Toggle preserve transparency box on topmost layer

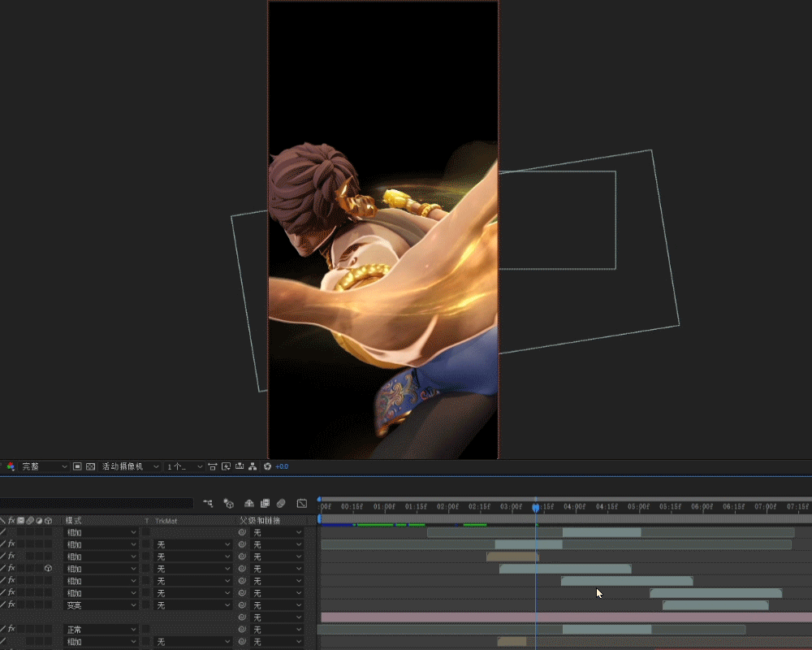[x=146, y=532]
